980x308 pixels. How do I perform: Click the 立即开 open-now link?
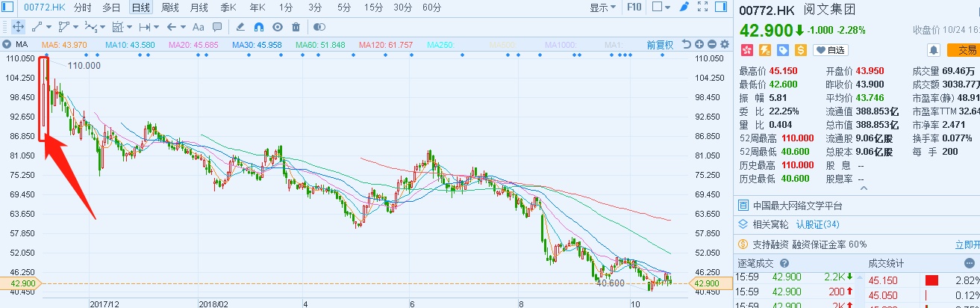click(x=967, y=244)
